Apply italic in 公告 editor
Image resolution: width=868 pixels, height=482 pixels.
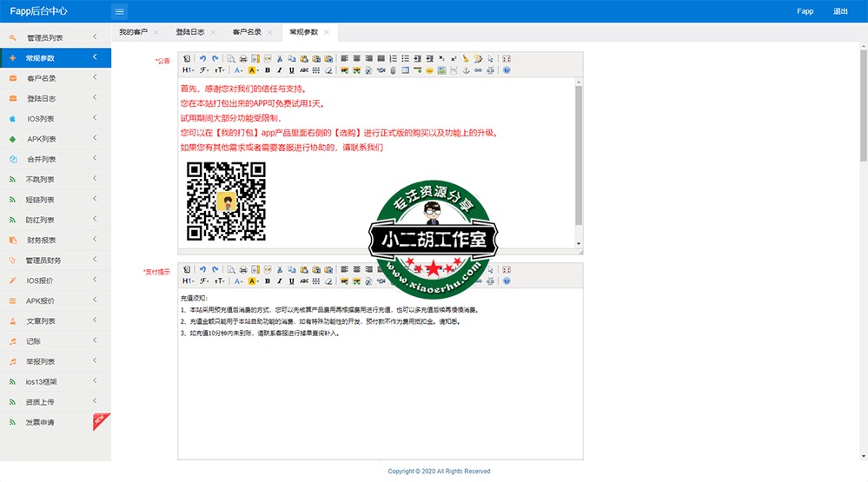coord(280,70)
